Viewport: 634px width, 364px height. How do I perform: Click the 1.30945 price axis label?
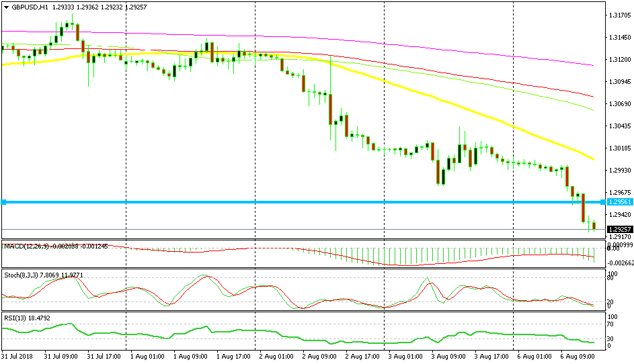tap(619, 82)
